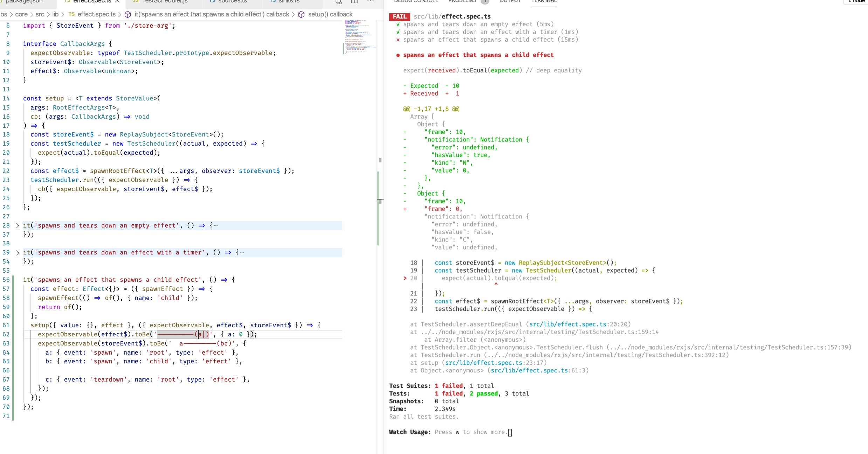Viewport: 868px width, 454px height.
Task: Click the 'teardown' string on line 67
Action: [109, 379]
